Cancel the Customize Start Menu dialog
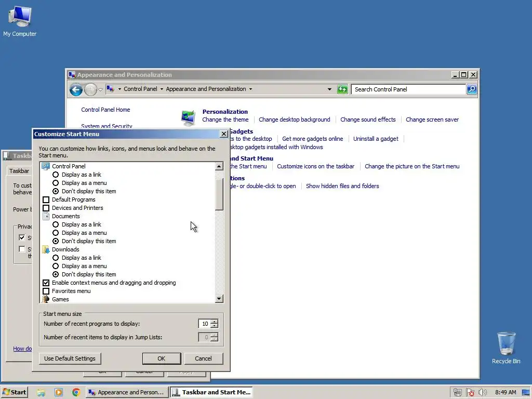 pyautogui.click(x=203, y=358)
